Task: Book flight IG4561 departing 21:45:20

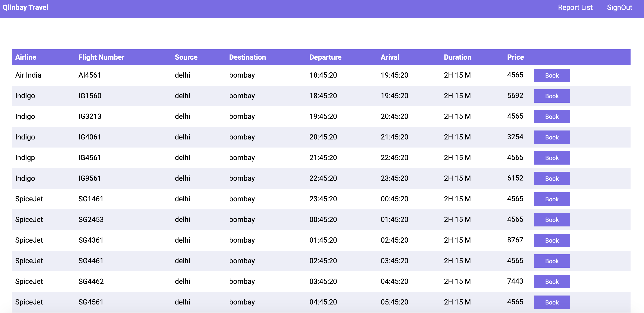Action: click(552, 158)
